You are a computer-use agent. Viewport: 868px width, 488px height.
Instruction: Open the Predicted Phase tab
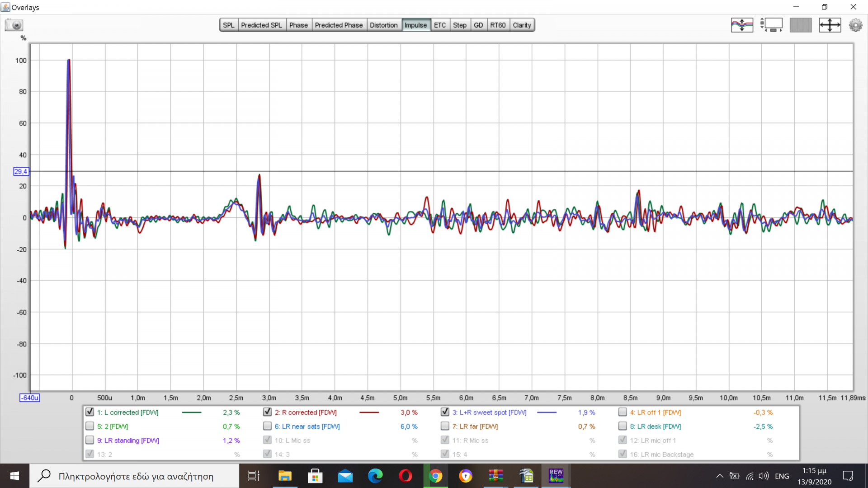339,25
